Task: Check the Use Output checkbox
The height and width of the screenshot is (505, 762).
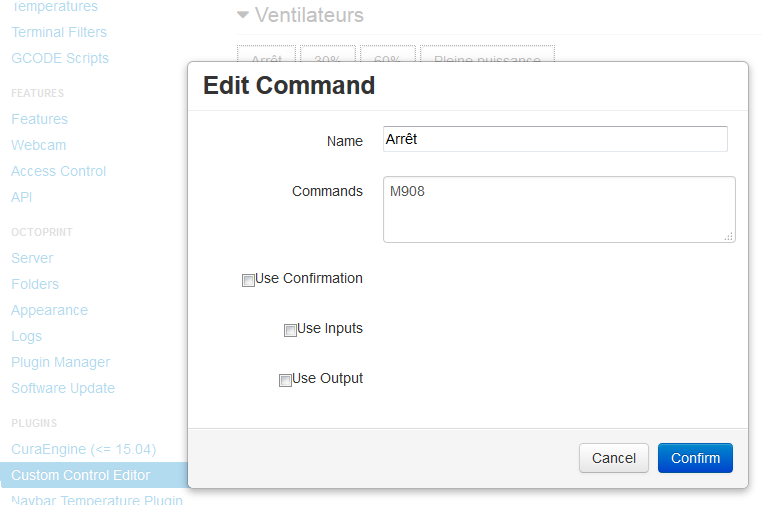Action: click(x=285, y=381)
